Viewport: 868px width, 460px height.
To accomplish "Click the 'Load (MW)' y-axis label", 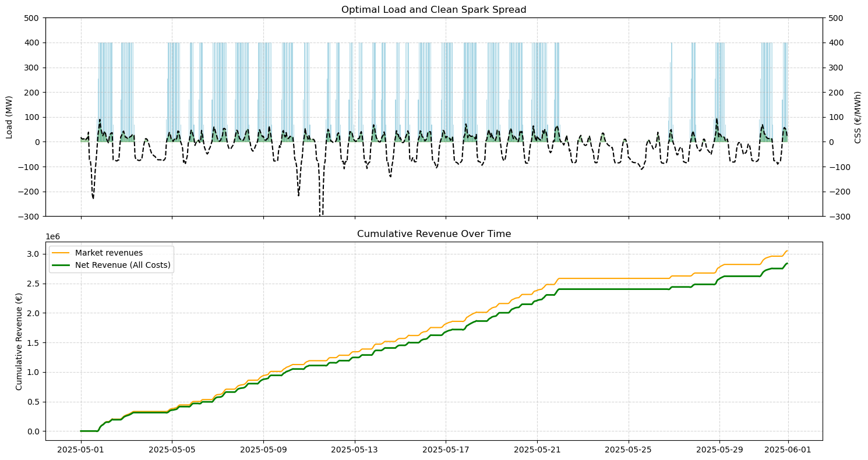I will pos(9,117).
